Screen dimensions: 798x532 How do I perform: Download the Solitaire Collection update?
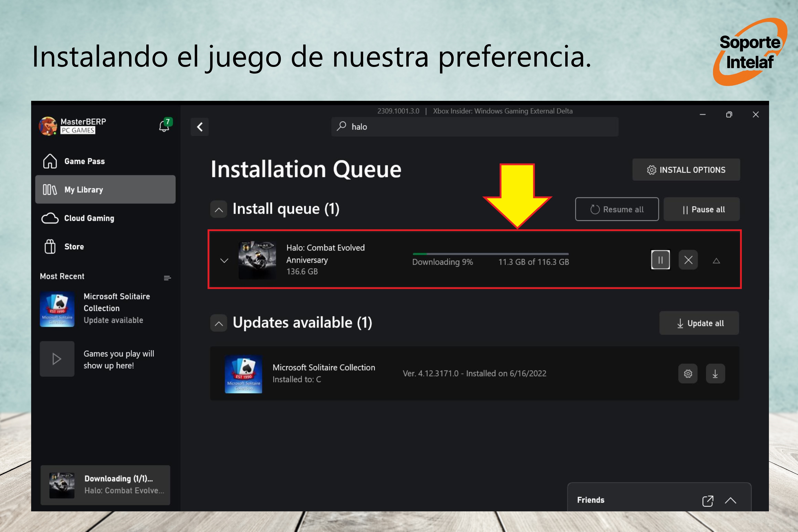pyautogui.click(x=715, y=374)
